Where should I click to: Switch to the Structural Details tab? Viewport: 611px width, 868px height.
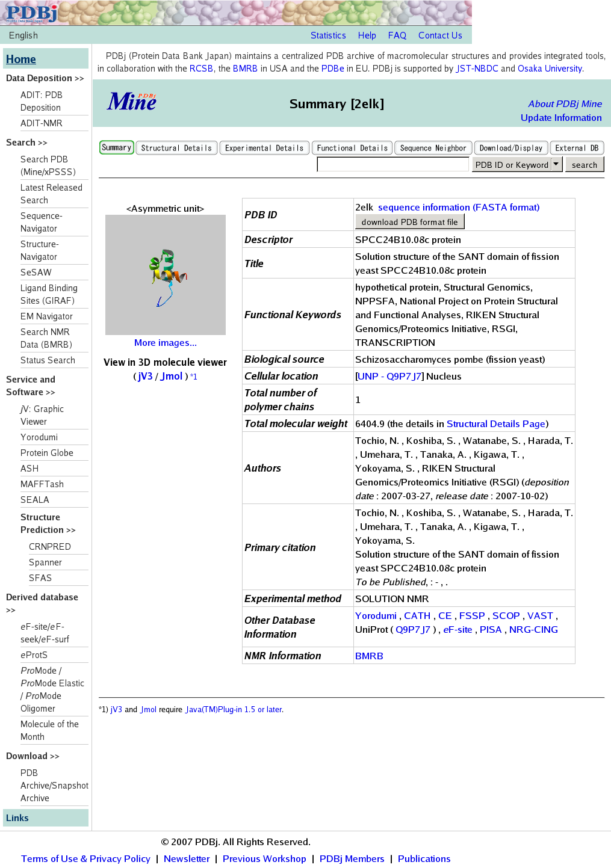176,148
